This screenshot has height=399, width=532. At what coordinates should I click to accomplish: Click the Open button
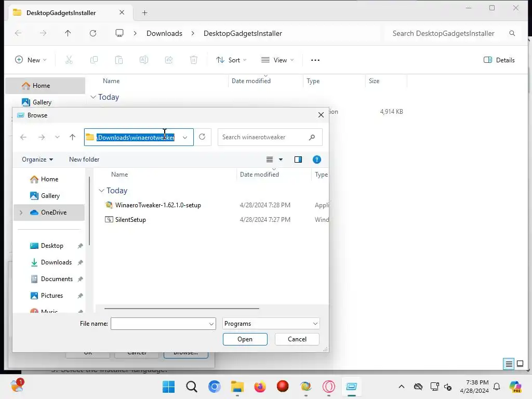pyautogui.click(x=245, y=339)
